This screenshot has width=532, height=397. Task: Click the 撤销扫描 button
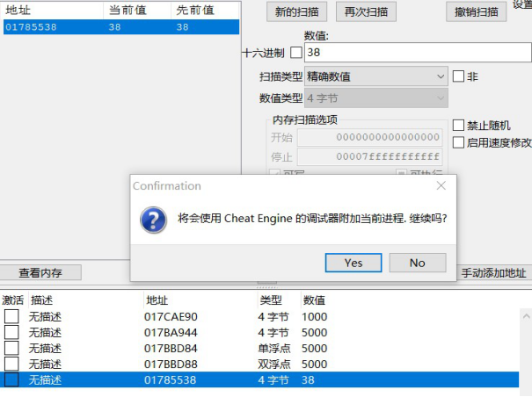tap(477, 12)
